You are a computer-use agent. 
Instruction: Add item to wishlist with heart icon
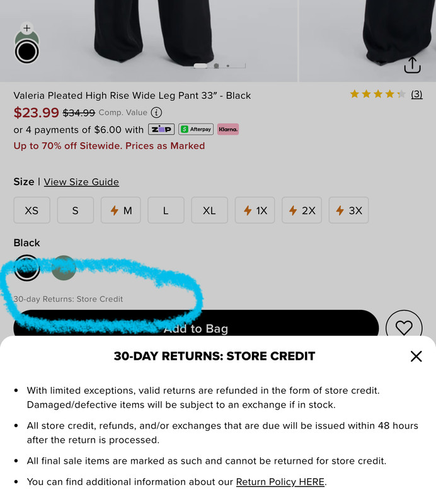pyautogui.click(x=404, y=327)
